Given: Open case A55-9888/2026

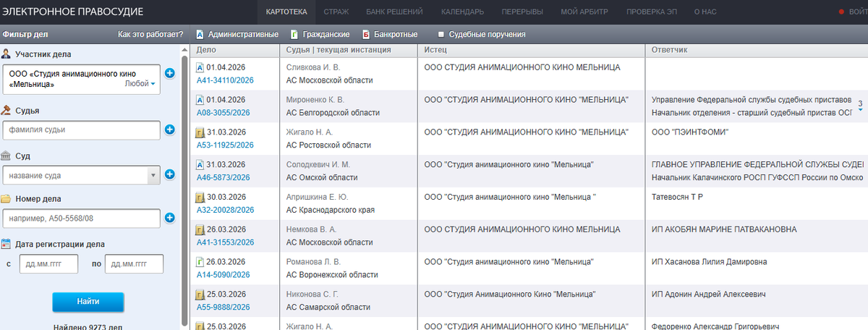Looking at the screenshot, I should coord(224,307).
